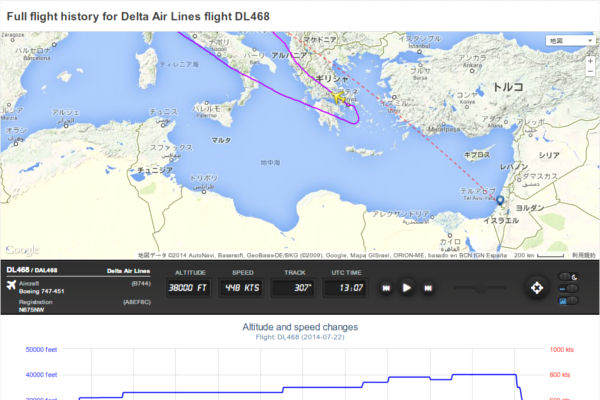Click the Boeing 747-451 aircraft type
The width and height of the screenshot is (600, 400).
pyautogui.click(x=42, y=291)
